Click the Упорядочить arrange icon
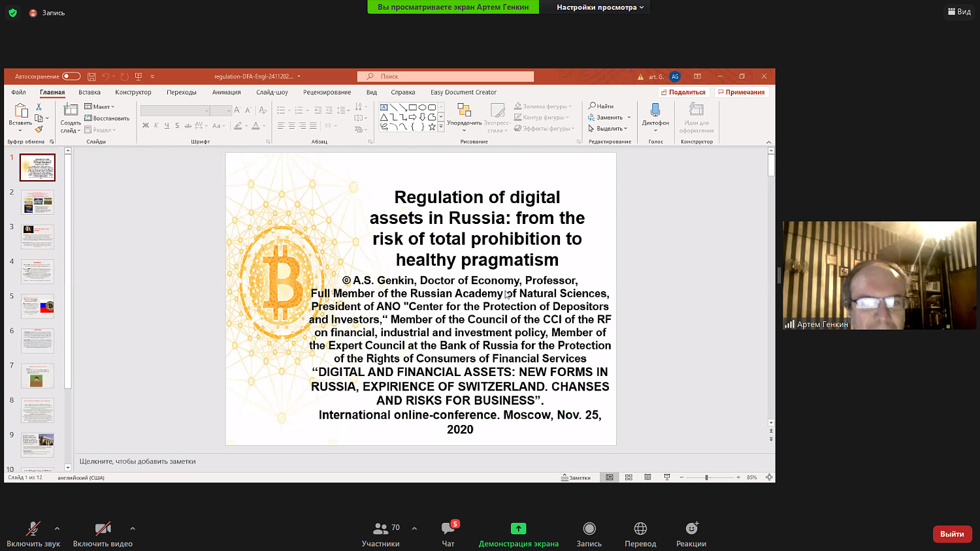 464,118
